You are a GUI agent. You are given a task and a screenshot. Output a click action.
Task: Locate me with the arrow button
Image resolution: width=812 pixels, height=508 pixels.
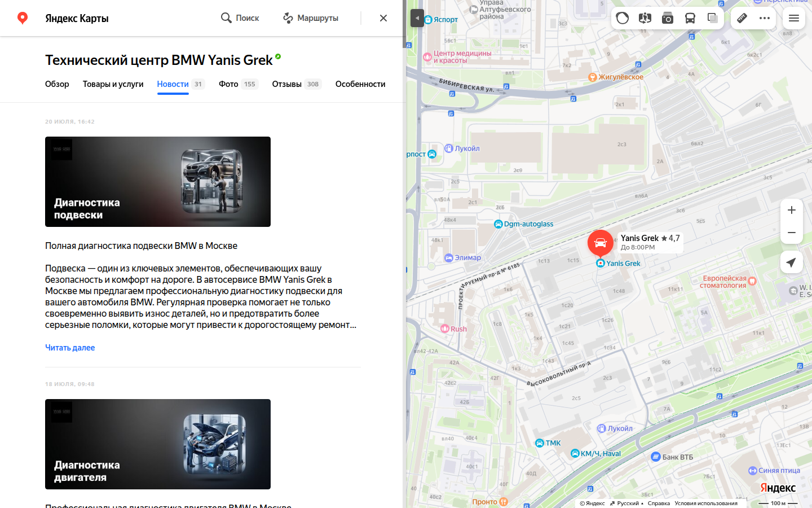coord(792,262)
